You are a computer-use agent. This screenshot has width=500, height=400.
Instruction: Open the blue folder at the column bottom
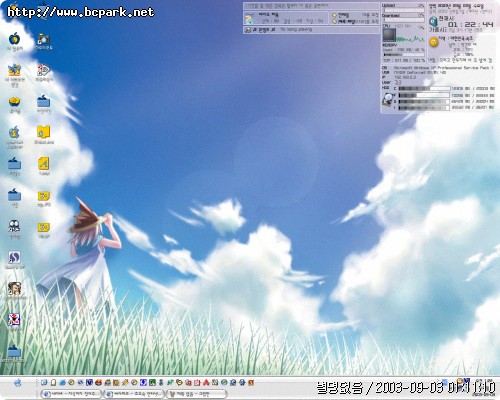tap(14, 351)
